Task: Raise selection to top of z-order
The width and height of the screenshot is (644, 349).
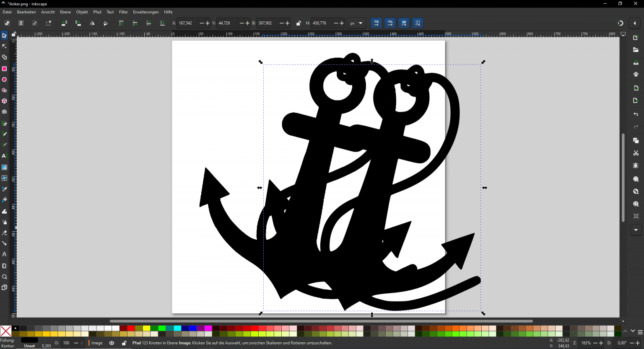Action: click(121, 23)
